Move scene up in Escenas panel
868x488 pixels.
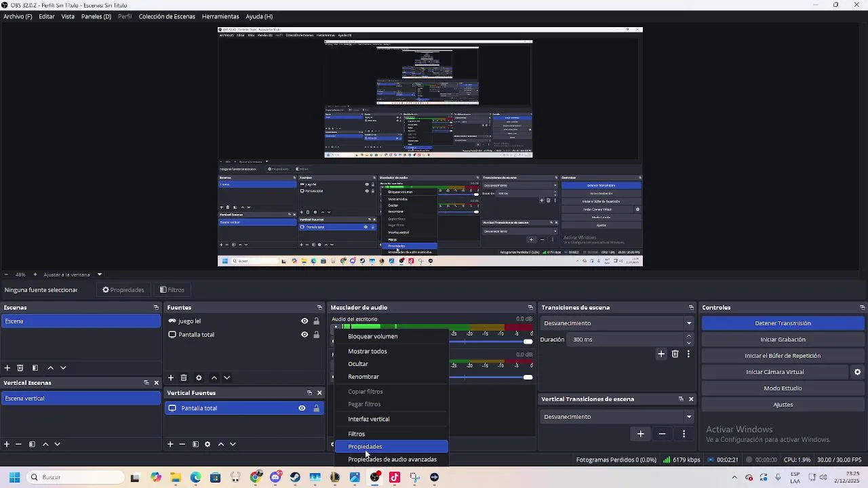[x=50, y=367]
